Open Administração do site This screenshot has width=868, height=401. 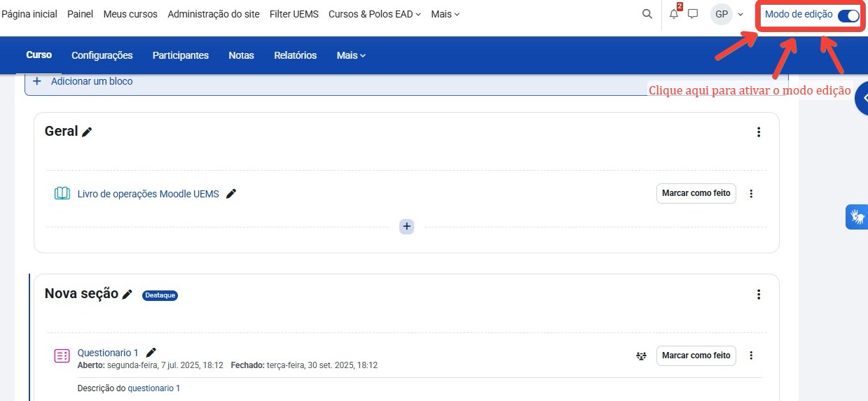(x=214, y=14)
